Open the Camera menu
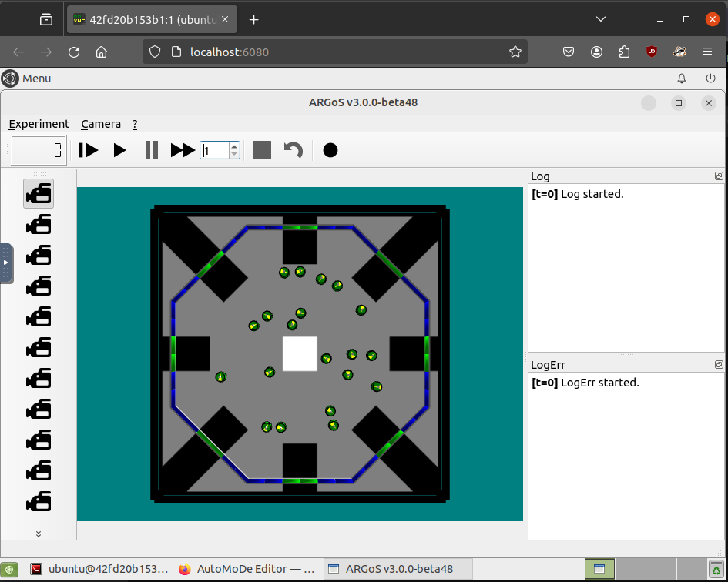The height and width of the screenshot is (582, 728). 101,124
